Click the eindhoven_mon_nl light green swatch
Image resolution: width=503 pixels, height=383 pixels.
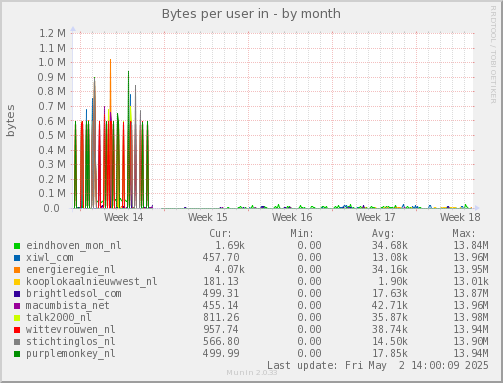click(x=17, y=246)
